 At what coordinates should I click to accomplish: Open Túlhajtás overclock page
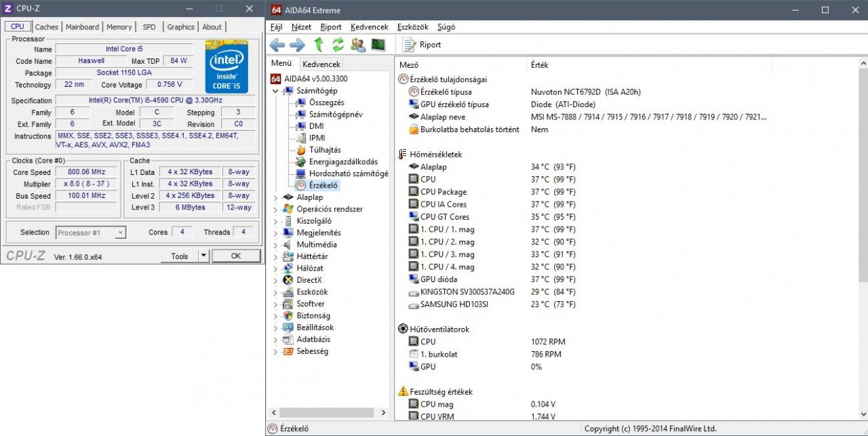click(325, 150)
